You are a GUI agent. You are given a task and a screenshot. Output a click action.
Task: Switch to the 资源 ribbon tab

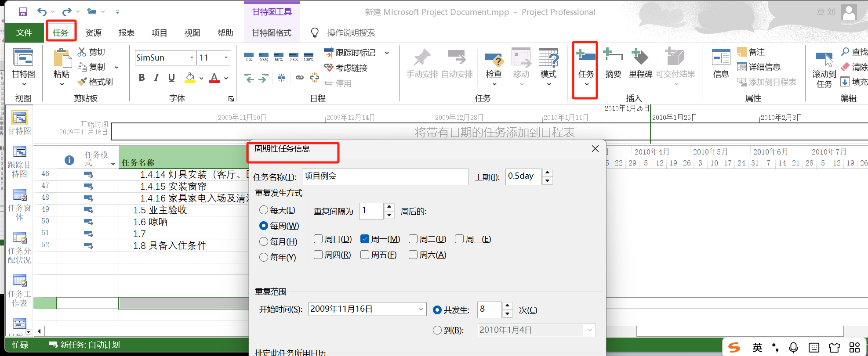point(93,33)
